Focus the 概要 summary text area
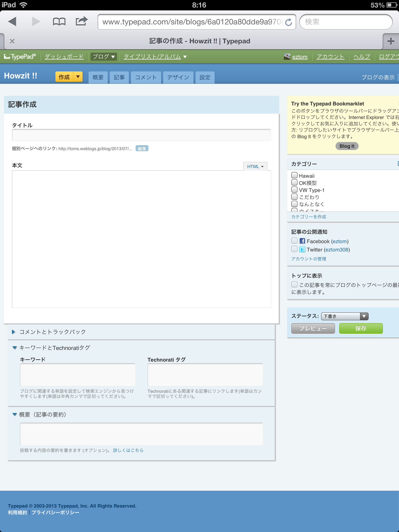399x532 pixels. pos(142,434)
